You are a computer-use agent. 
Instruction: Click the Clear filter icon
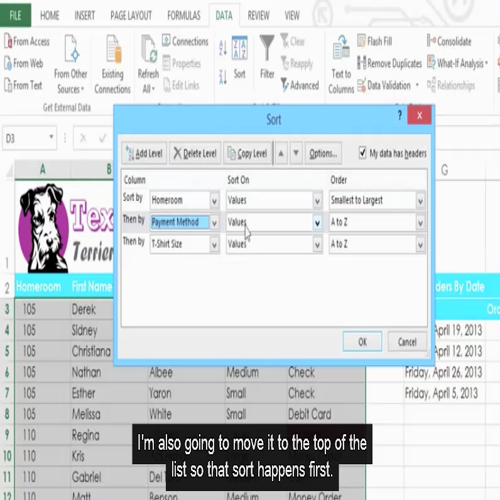tap(285, 41)
